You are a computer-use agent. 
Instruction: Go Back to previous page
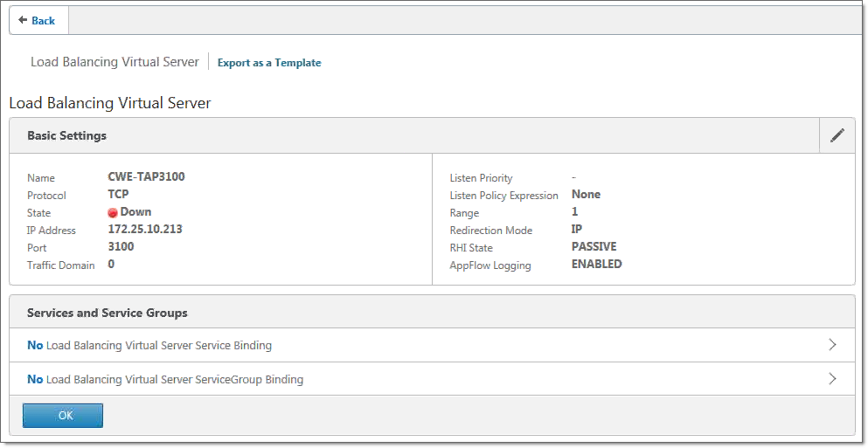[38, 20]
